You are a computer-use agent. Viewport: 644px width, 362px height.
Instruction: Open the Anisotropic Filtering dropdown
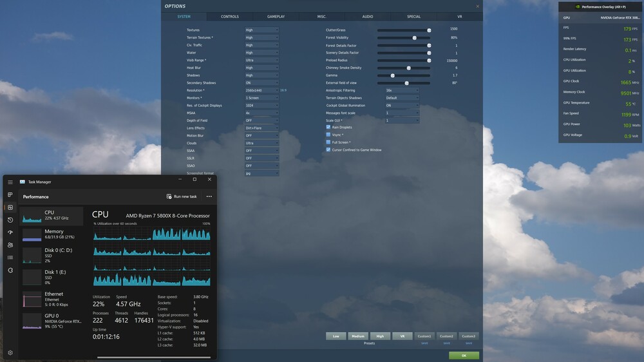click(402, 90)
